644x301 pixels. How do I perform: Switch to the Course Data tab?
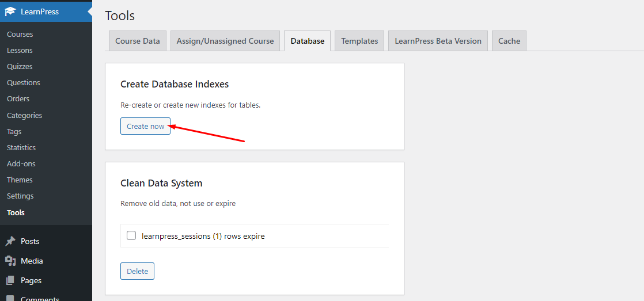point(138,41)
